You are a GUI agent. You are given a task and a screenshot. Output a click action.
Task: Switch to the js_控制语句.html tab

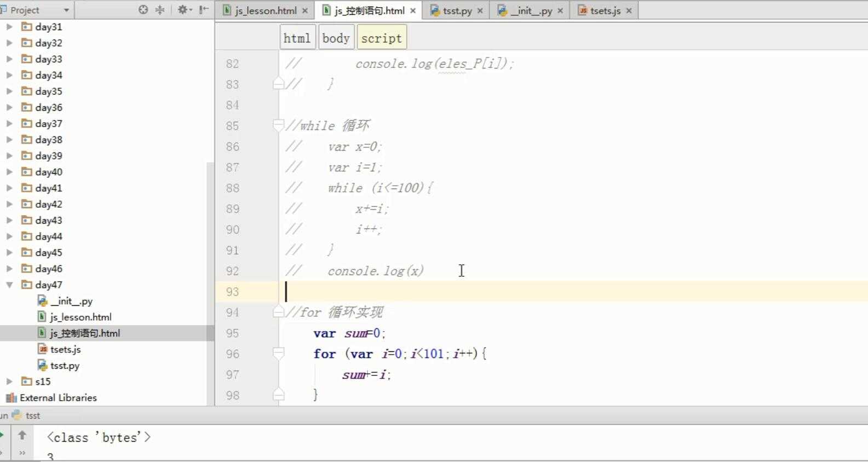click(369, 10)
